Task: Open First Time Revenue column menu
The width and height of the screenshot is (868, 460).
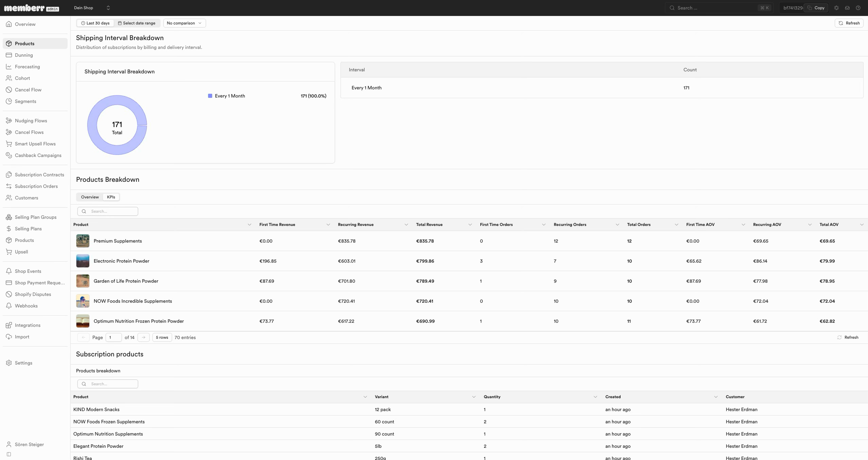Action: tap(328, 225)
